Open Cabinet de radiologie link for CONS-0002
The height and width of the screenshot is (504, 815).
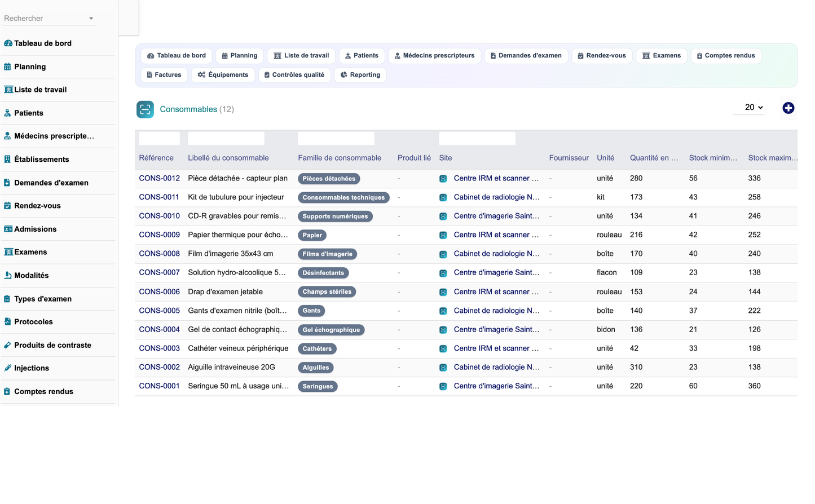pyautogui.click(x=496, y=367)
